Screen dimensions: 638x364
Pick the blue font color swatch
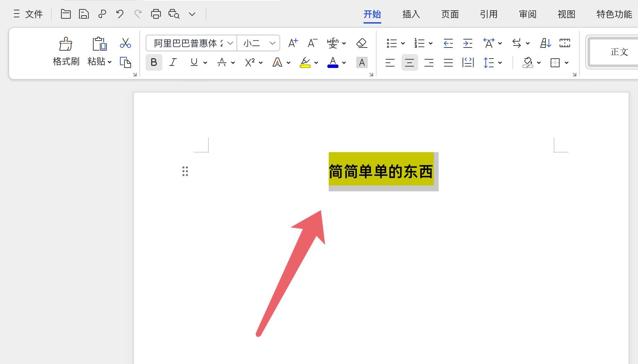tap(332, 66)
